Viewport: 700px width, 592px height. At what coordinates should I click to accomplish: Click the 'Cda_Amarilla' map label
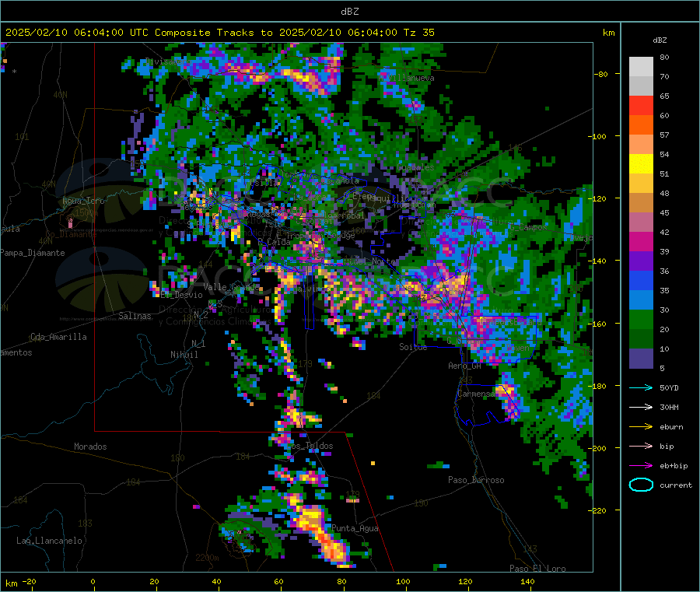[x=58, y=337]
